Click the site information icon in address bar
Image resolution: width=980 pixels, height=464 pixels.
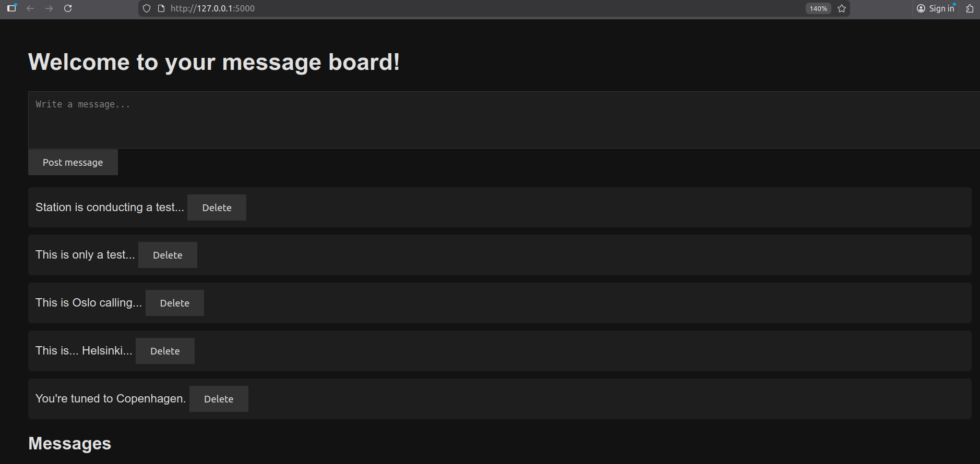pos(160,8)
